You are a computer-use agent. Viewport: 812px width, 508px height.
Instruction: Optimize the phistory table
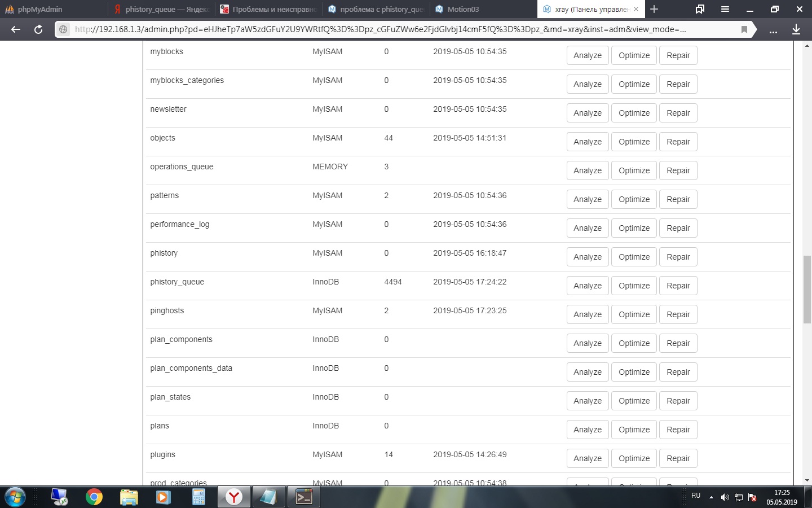pos(634,257)
